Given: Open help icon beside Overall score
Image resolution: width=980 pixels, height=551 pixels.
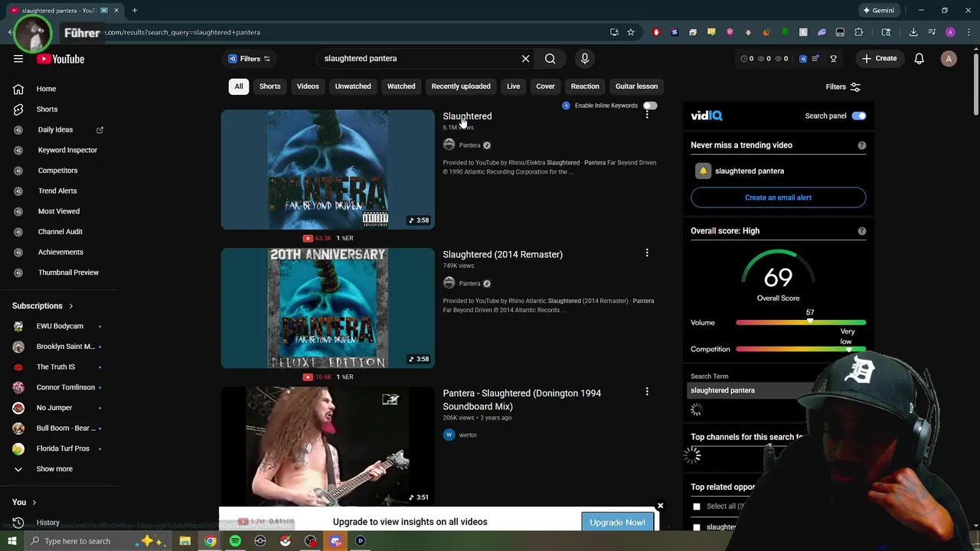Looking at the screenshot, I should click(862, 231).
